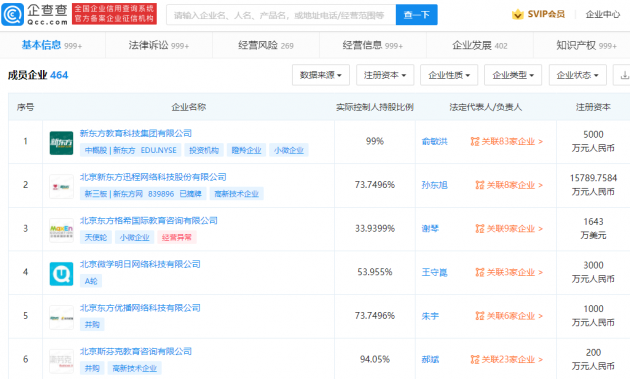Viewport: 630px width, 379px height.
Task: Click the Qcc.com logo icon
Action: [12, 14]
